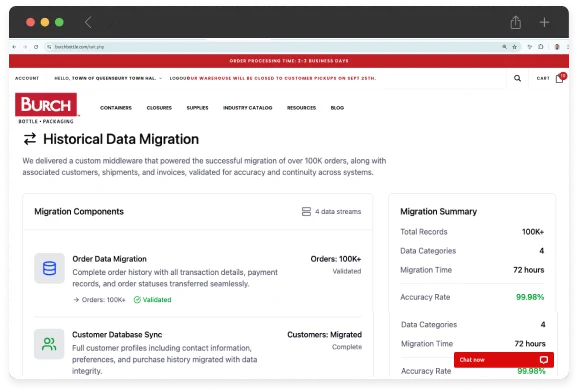Click the "Orders: 100K+" bold value
This screenshot has width=580, height=392.
[x=336, y=259]
